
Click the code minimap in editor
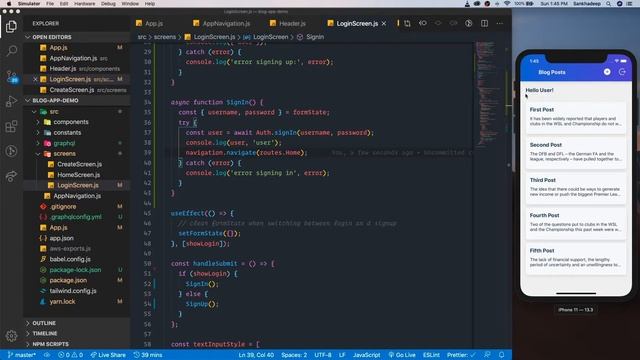click(x=488, y=94)
